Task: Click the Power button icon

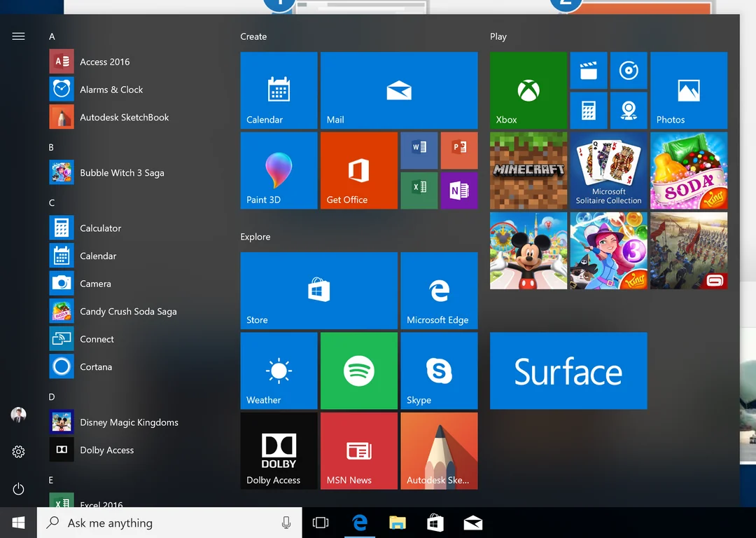Action: (19, 489)
